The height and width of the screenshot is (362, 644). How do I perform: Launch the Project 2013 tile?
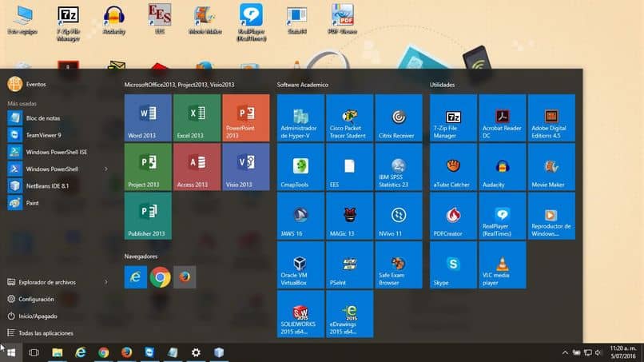148,167
